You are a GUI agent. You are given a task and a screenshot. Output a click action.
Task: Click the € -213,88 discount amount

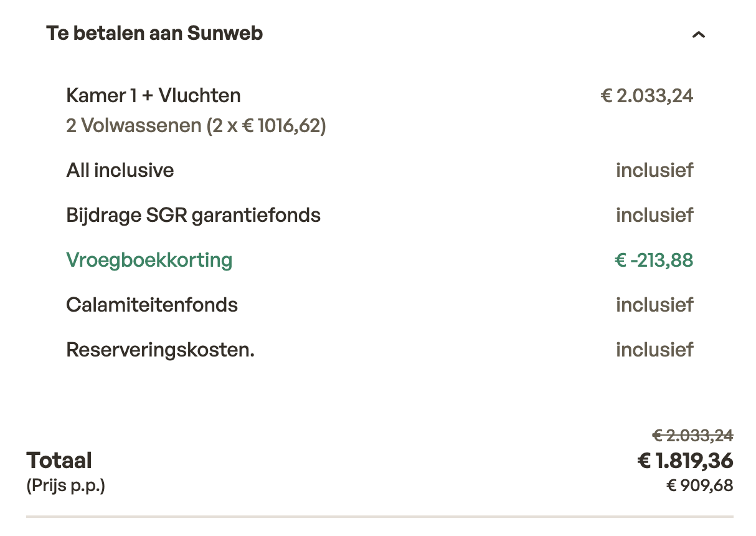654,260
